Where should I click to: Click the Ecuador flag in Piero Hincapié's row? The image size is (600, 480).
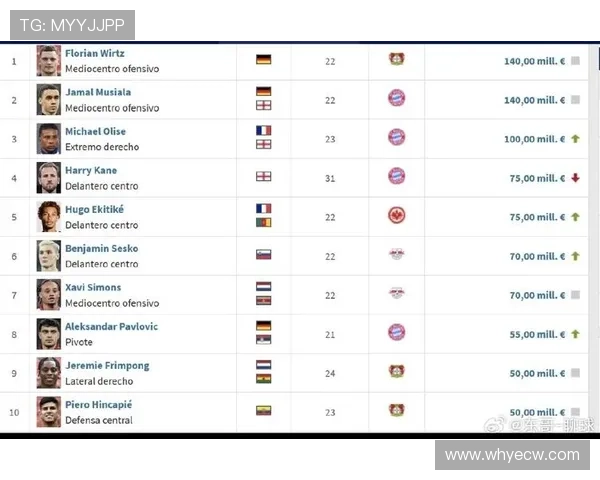263,410
